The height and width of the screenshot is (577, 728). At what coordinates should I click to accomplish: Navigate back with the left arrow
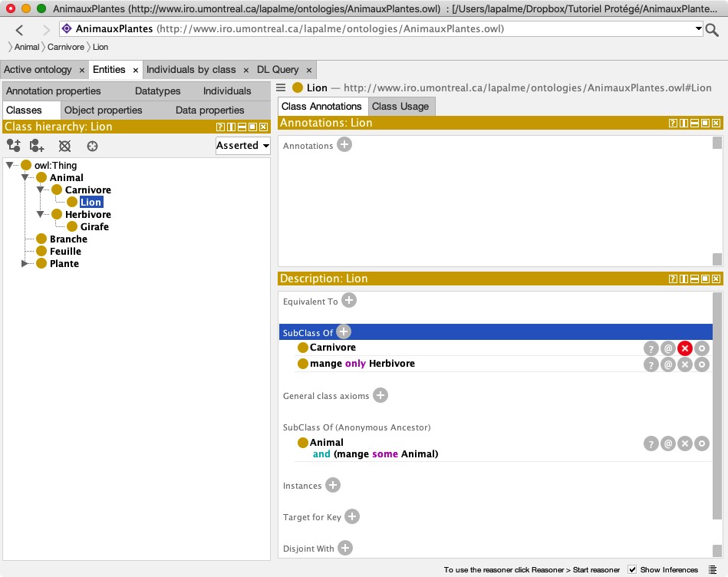click(x=20, y=30)
